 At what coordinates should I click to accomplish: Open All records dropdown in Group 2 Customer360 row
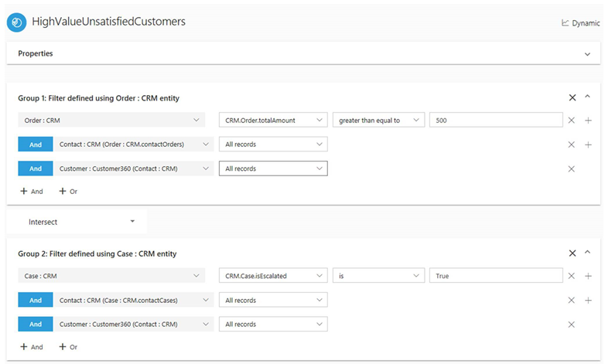tap(273, 324)
